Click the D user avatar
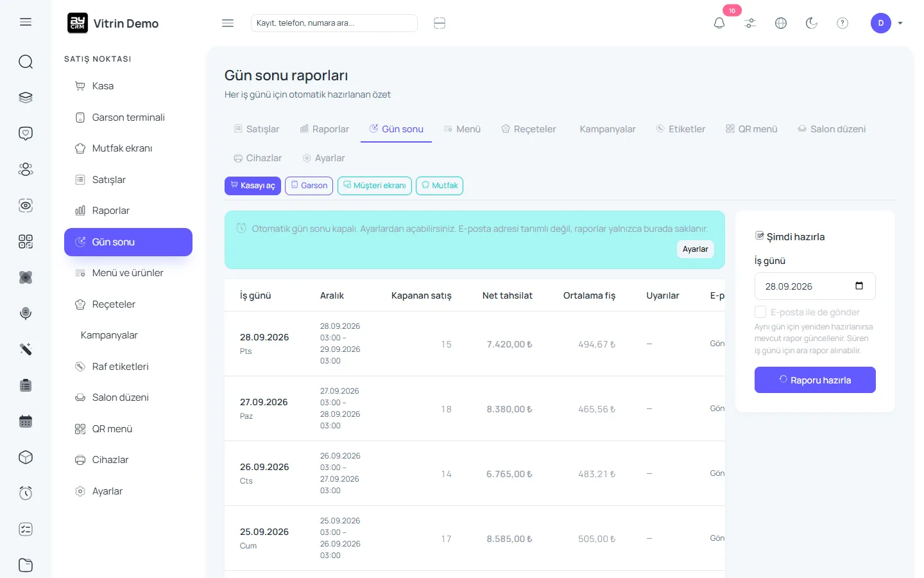 [x=881, y=23]
